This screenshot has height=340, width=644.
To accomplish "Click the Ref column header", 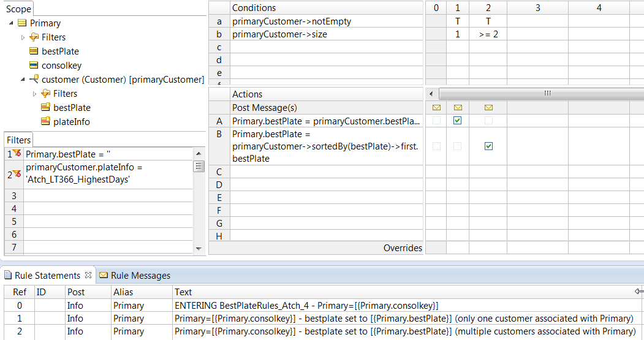I will tap(20, 292).
